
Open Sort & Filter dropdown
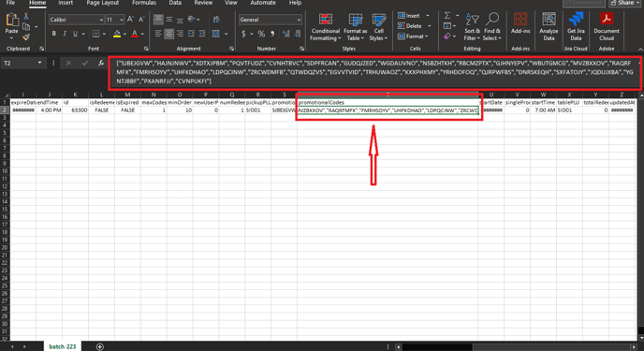pyautogui.click(x=472, y=27)
